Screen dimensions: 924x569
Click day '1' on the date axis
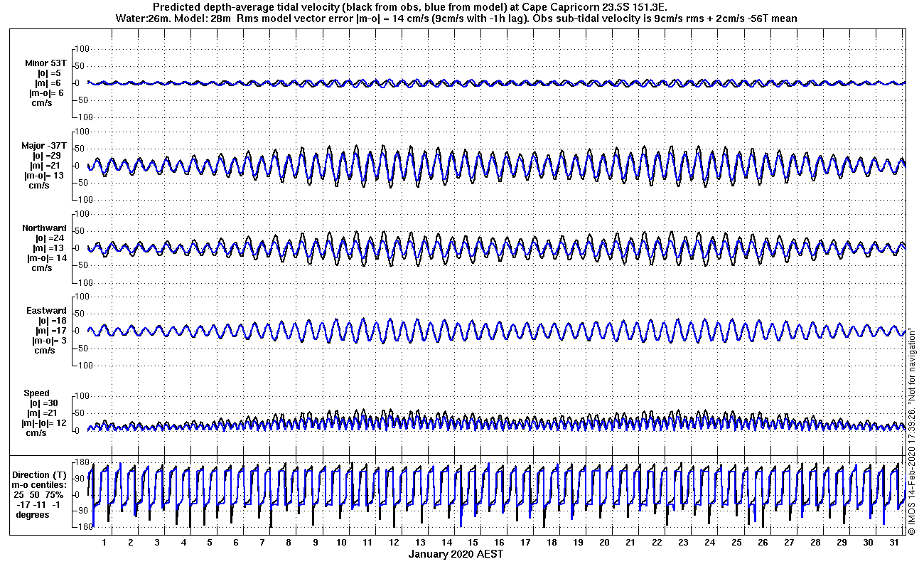[x=104, y=543]
